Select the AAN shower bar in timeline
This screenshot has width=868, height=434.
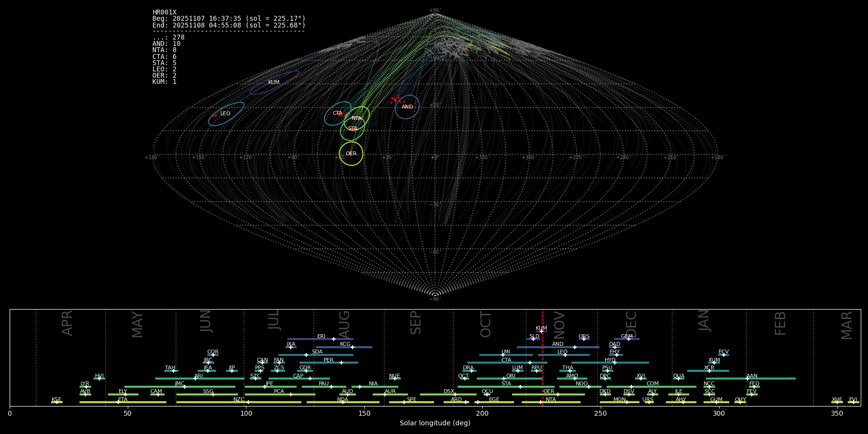click(751, 379)
